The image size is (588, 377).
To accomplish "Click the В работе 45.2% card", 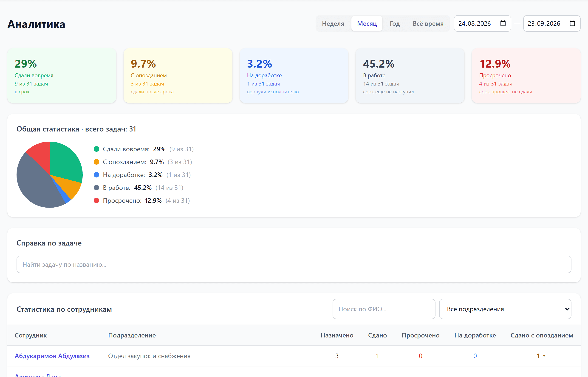I will coord(410,76).
